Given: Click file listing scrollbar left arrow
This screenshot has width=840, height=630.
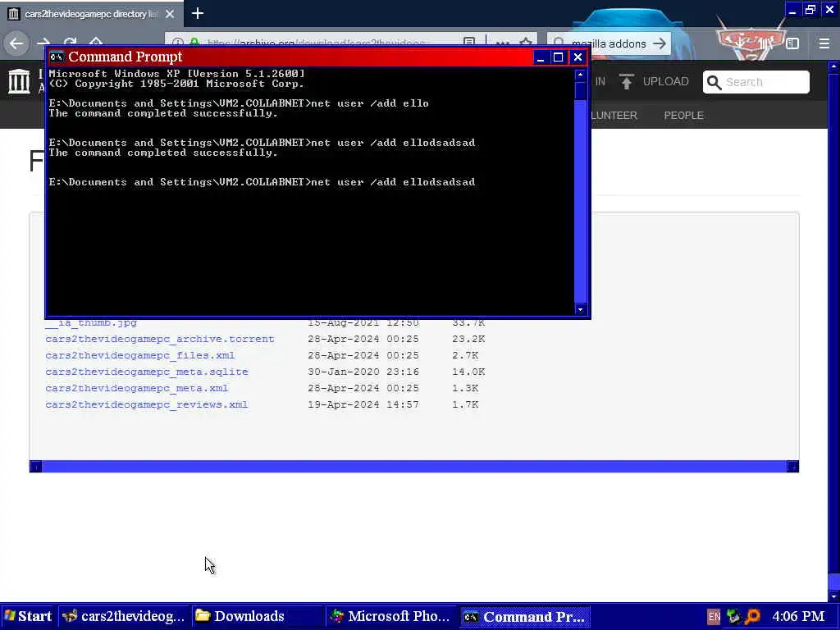Looking at the screenshot, I should (x=35, y=467).
